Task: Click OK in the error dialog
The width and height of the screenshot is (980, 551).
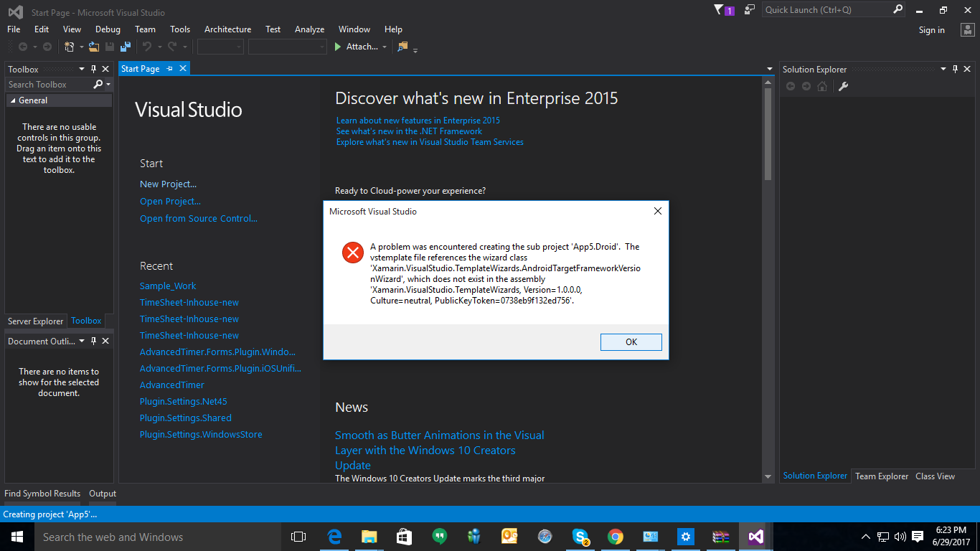Action: pos(631,342)
